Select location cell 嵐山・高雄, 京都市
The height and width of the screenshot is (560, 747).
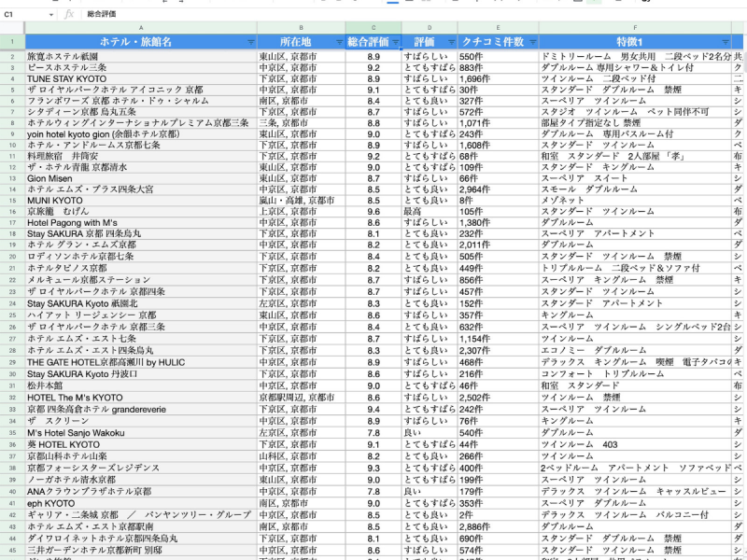pos(301,201)
